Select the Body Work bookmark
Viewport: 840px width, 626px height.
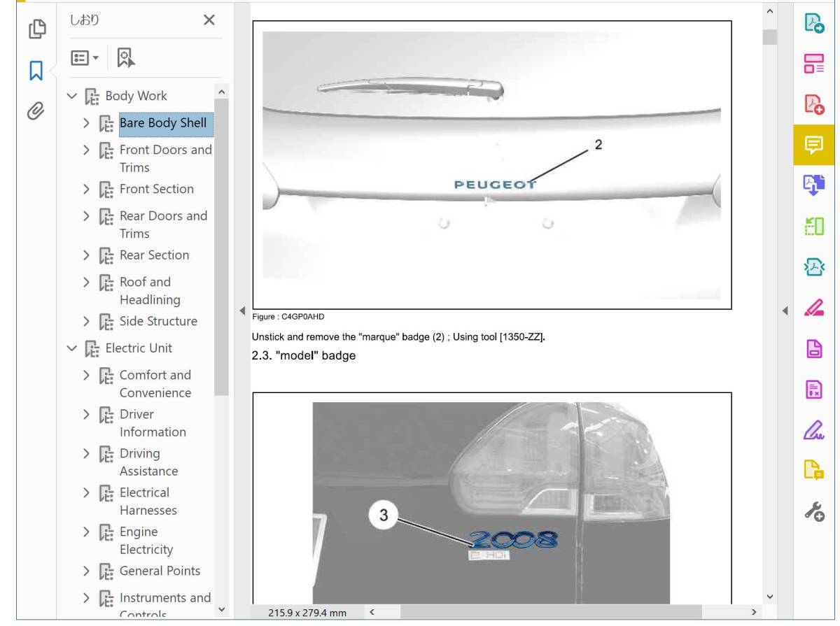[136, 96]
